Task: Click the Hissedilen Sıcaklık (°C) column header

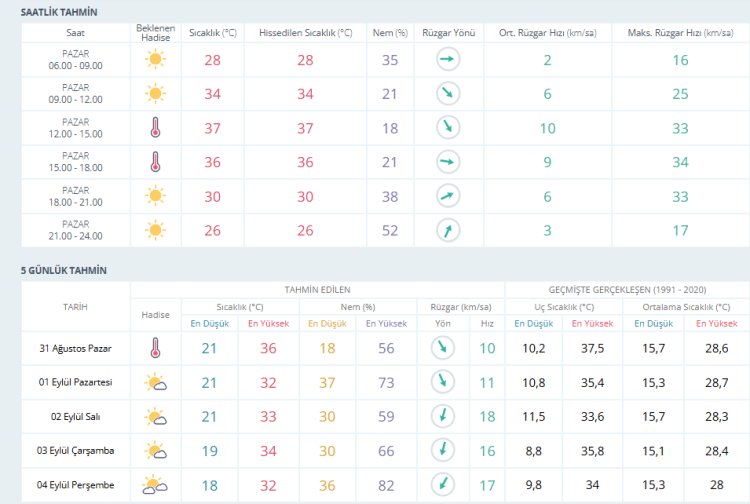Action: pyautogui.click(x=305, y=33)
